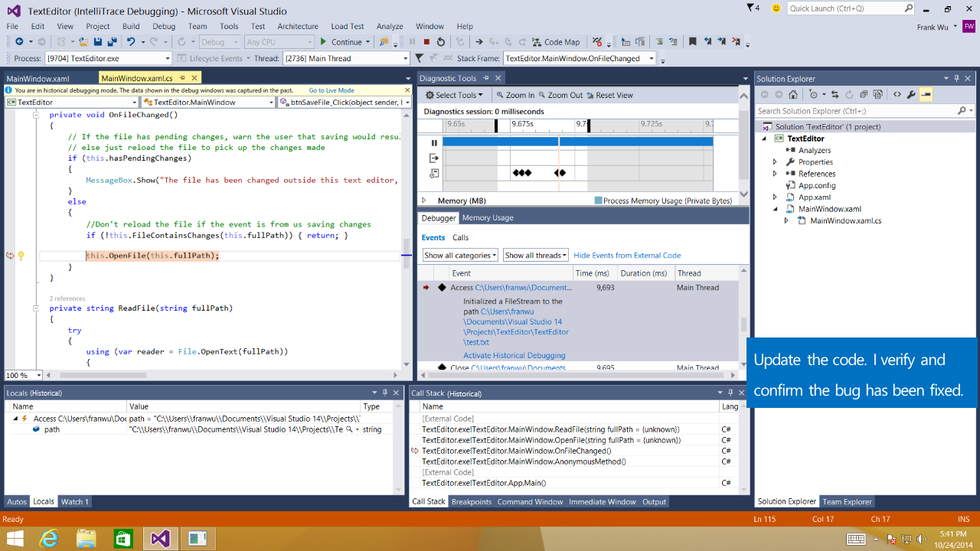
Task: Click the Undo arrow icon
Action: [x=131, y=41]
